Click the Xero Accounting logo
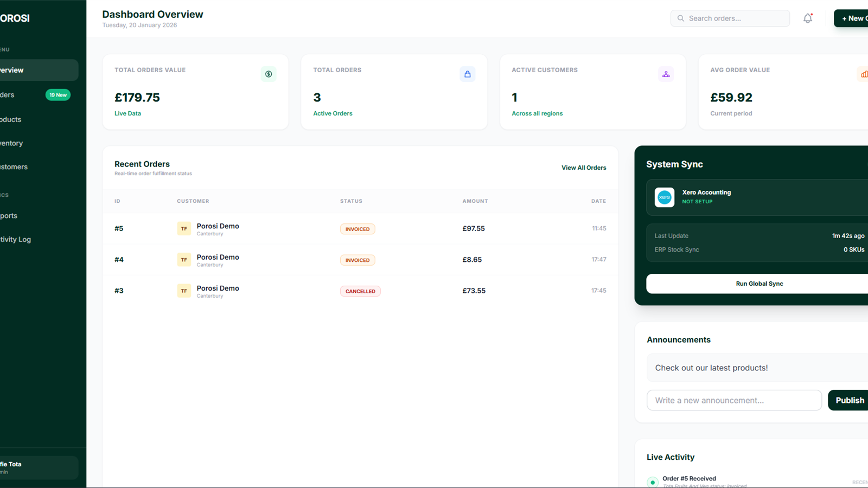The image size is (868, 488). click(x=665, y=197)
